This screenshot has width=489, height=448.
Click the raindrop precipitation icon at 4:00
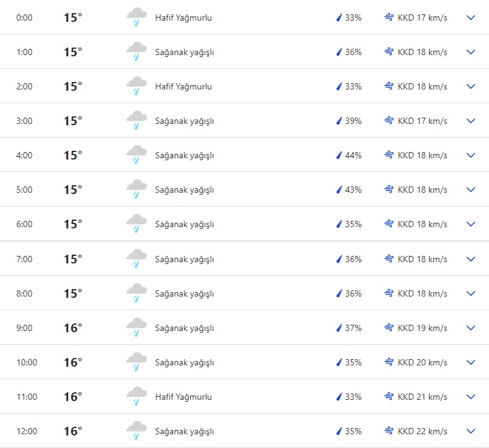(x=339, y=155)
